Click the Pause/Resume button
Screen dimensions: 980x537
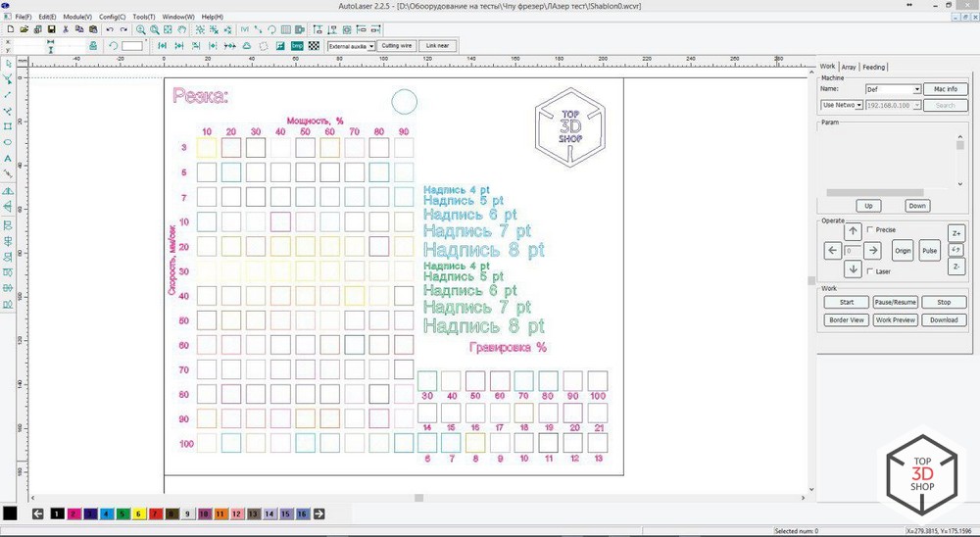(895, 302)
